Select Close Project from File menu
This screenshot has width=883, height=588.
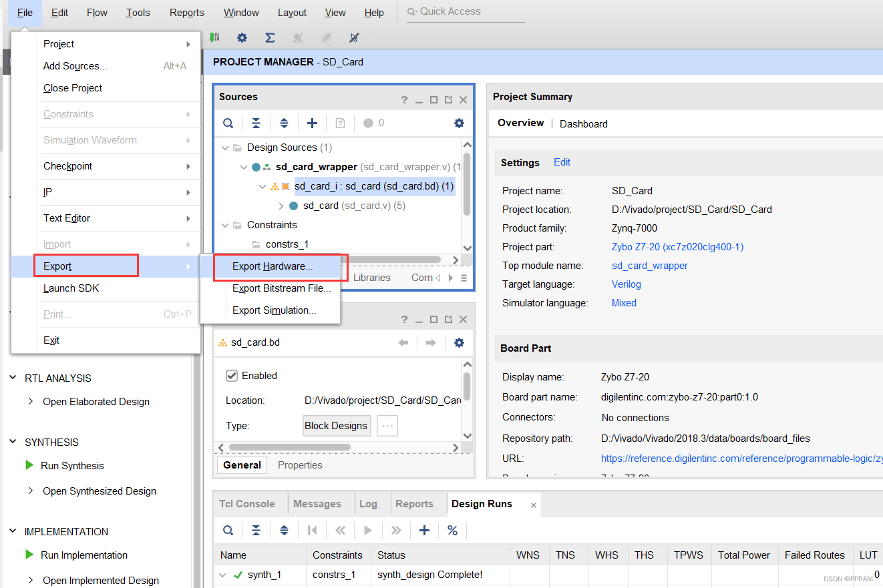tap(106, 88)
